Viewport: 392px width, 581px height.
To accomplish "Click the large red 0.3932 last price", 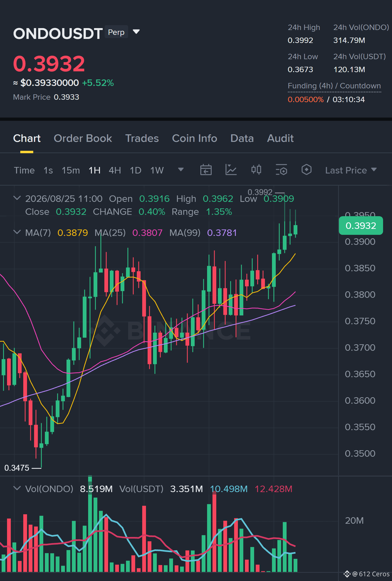I will coord(49,64).
